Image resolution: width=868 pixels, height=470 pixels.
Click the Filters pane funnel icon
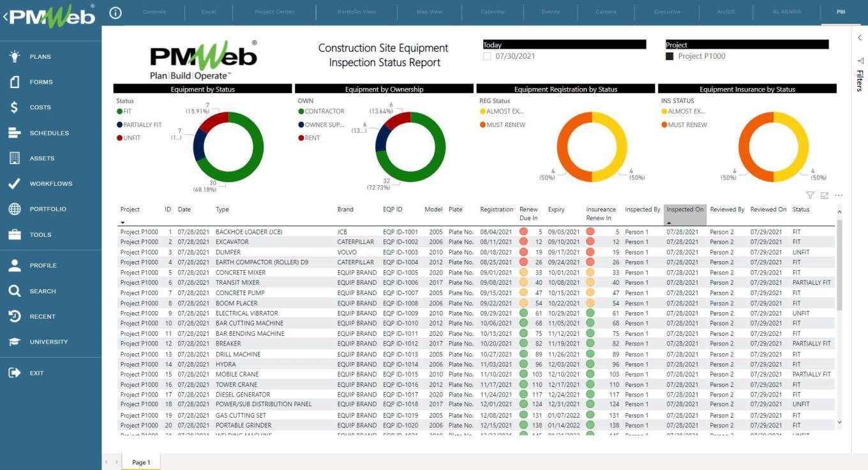[860, 61]
